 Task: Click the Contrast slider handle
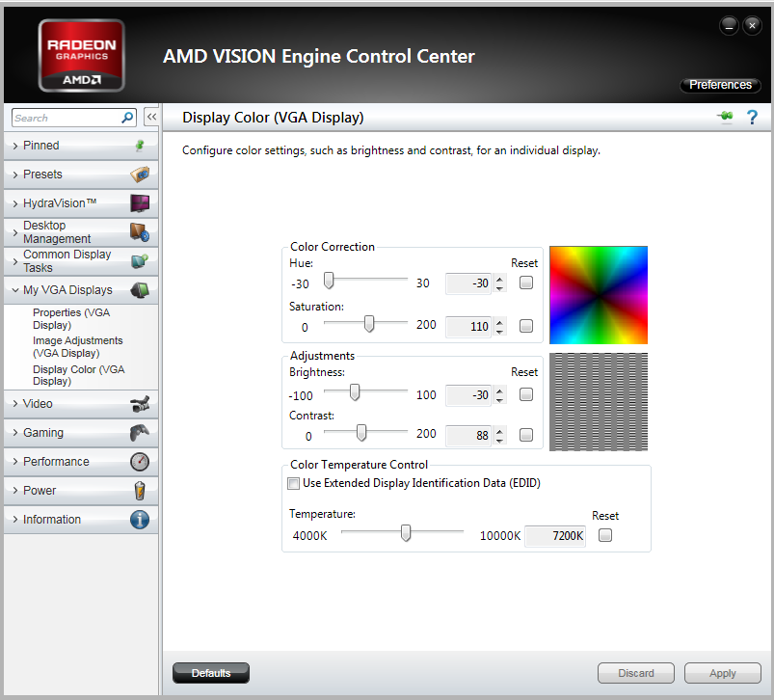pyautogui.click(x=361, y=433)
